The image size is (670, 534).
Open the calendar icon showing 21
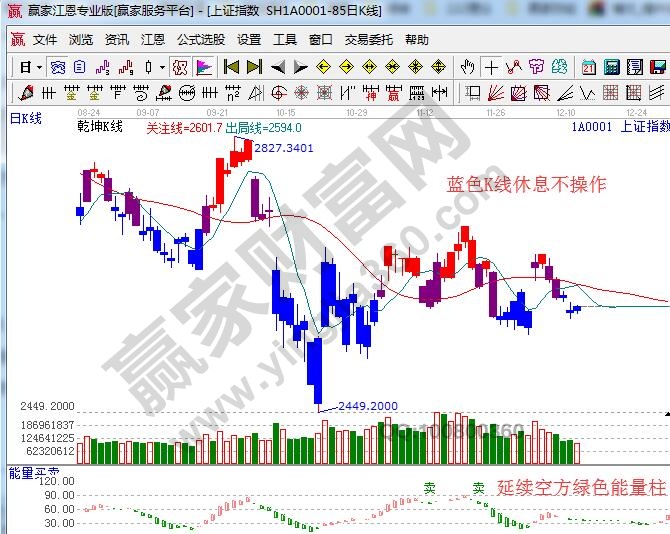pyautogui.click(x=588, y=67)
